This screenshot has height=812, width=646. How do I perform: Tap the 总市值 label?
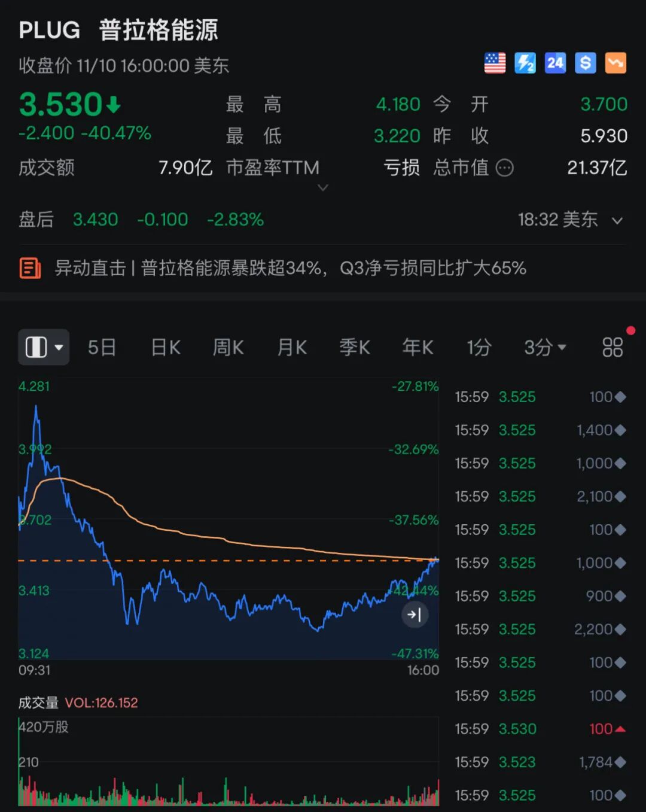461,168
